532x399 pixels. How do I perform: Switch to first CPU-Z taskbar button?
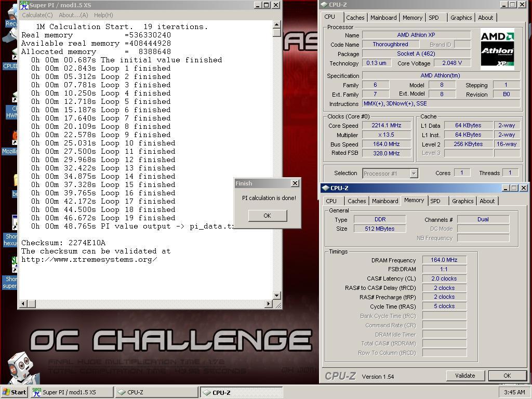point(156,392)
